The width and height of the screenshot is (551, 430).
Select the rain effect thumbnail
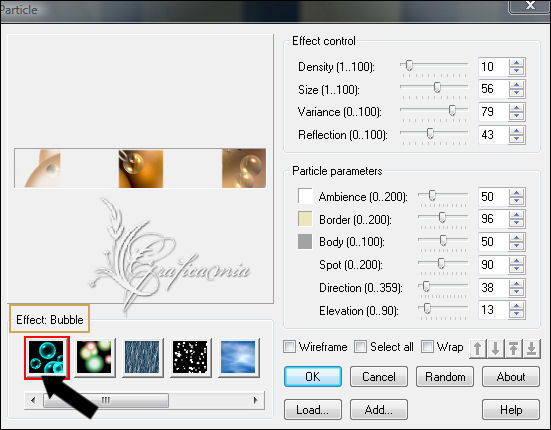pos(142,358)
